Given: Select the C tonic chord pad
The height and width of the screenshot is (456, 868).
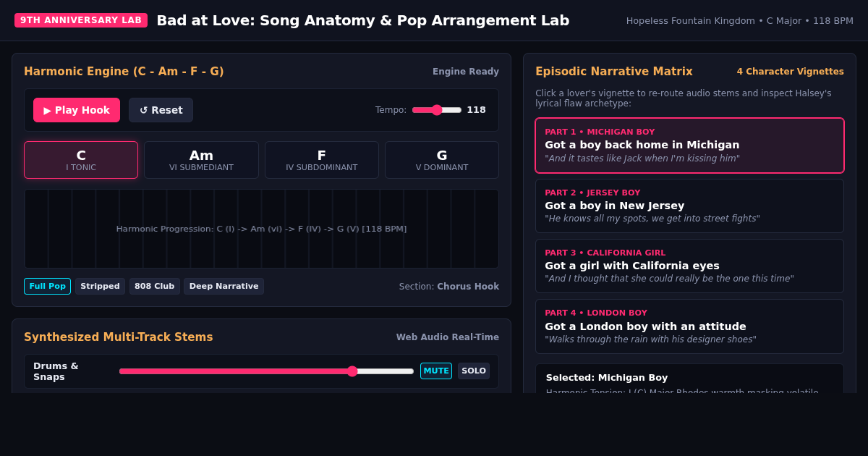Looking at the screenshot, I should [x=81, y=160].
